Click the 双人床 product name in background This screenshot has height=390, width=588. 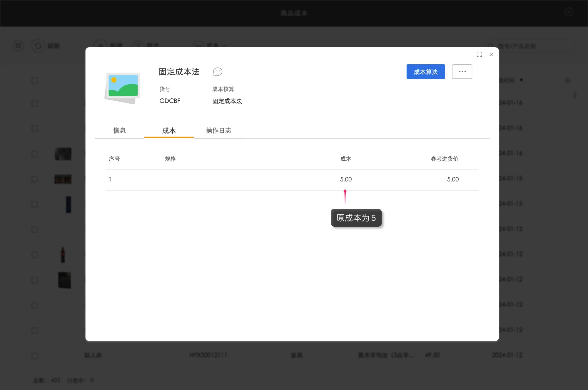pos(93,355)
